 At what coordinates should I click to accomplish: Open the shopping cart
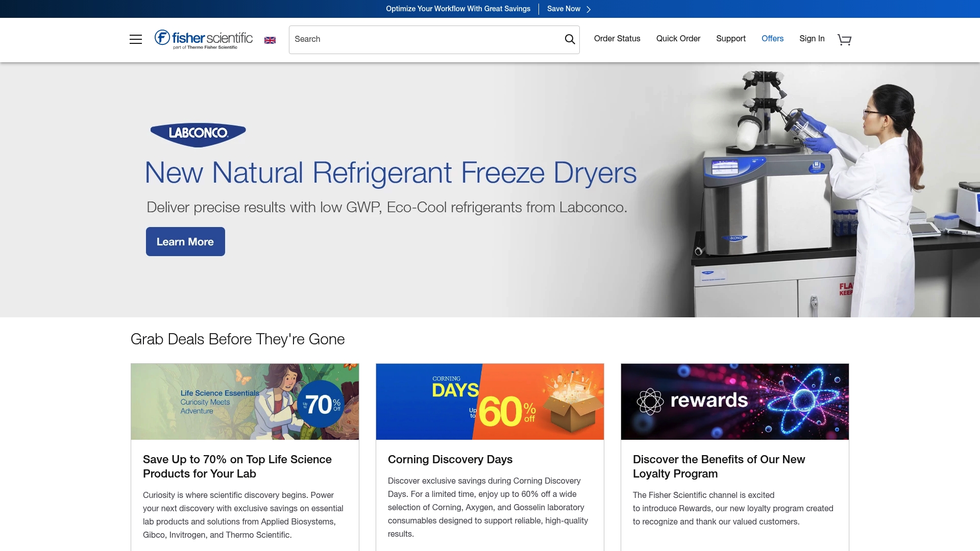click(x=844, y=39)
